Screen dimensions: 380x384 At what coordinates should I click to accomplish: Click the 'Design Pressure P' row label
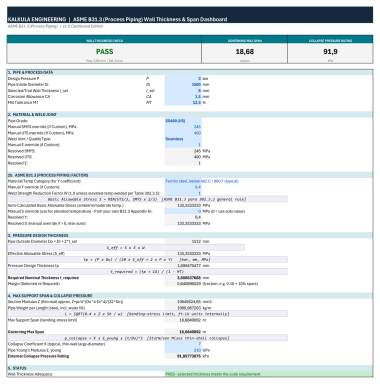24,78
